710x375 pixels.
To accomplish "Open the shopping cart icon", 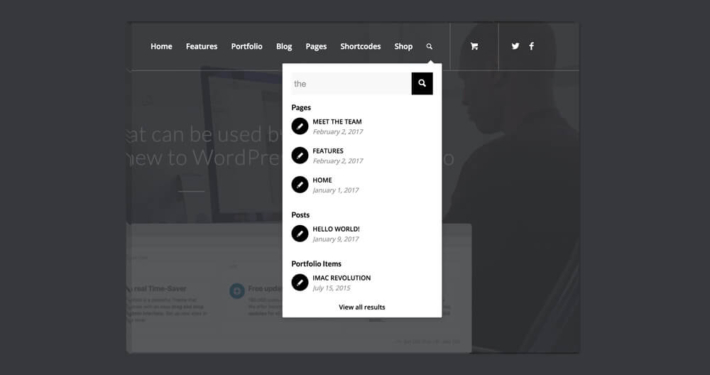I will [x=474, y=46].
